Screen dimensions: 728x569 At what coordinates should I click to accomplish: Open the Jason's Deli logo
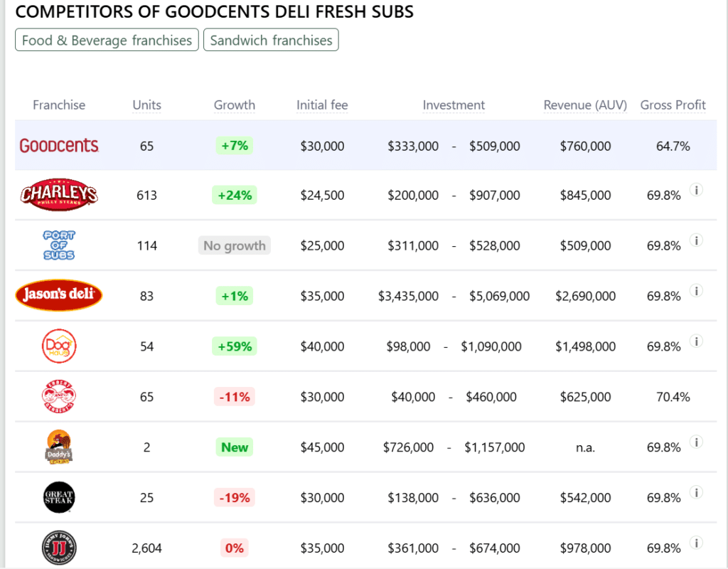coord(59,295)
